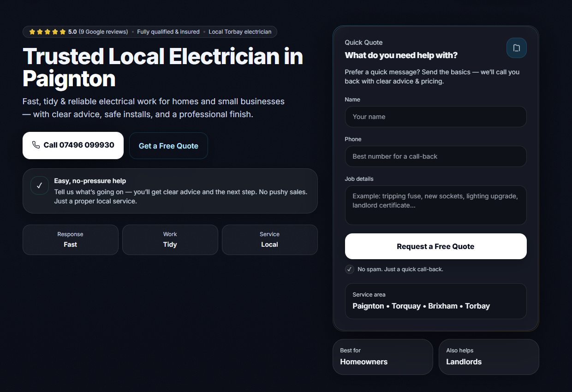
Task: Focus the Your name input field
Action: pyautogui.click(x=435, y=117)
